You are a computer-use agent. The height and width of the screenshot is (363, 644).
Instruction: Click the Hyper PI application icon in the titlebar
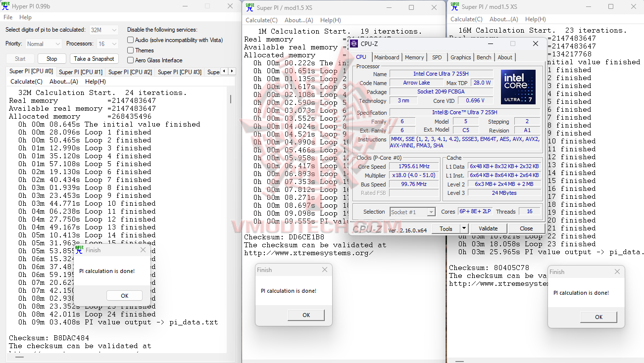[5, 6]
